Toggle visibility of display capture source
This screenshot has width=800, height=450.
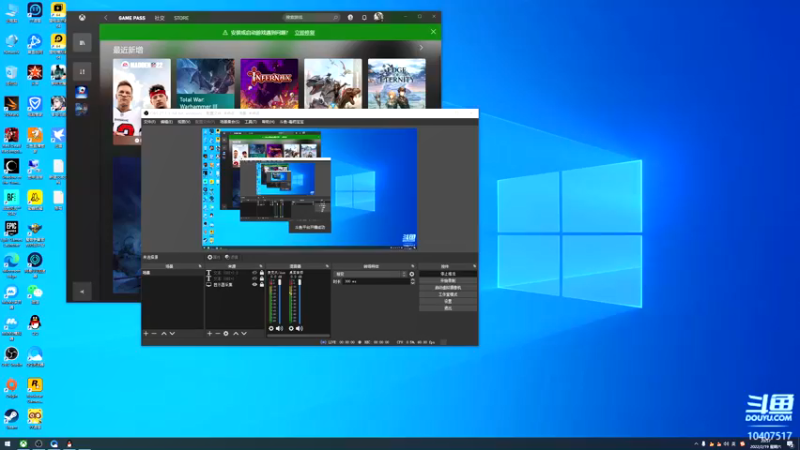pyautogui.click(x=255, y=285)
